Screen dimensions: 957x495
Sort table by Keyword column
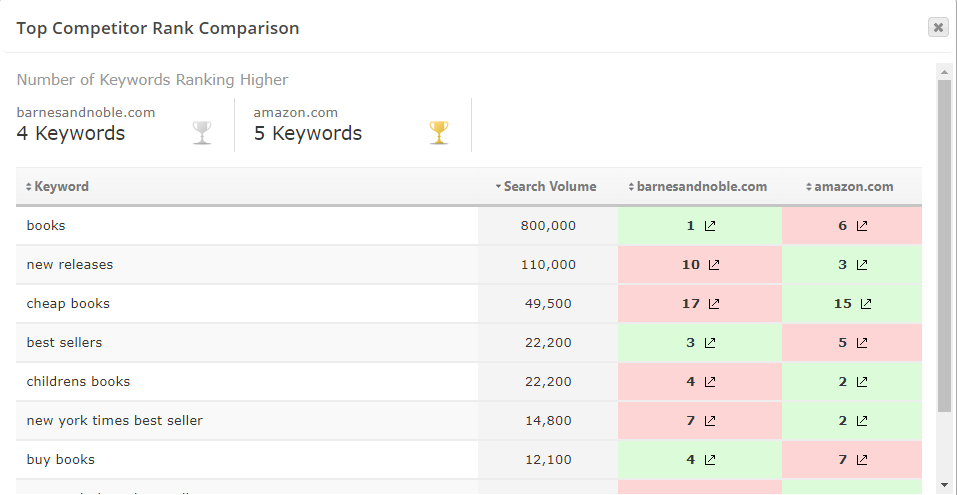(x=62, y=187)
